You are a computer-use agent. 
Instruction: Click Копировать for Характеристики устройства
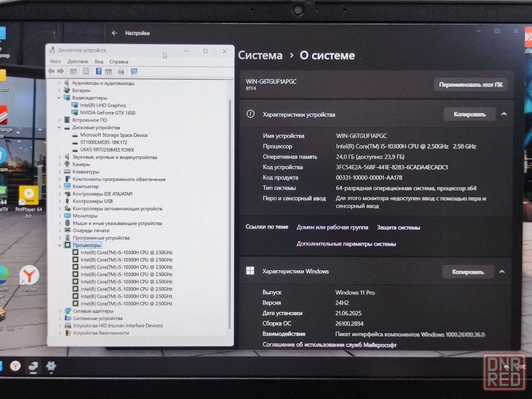point(470,114)
